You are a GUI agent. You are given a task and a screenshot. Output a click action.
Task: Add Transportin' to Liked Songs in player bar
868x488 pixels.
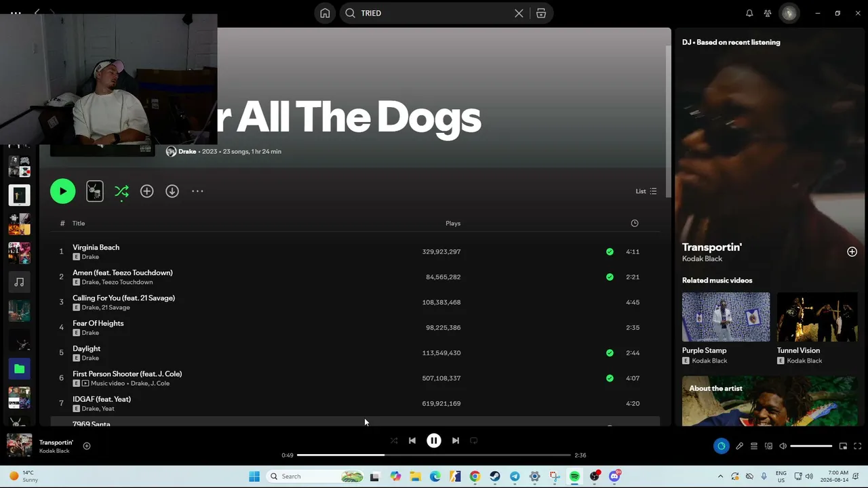pyautogui.click(x=87, y=446)
